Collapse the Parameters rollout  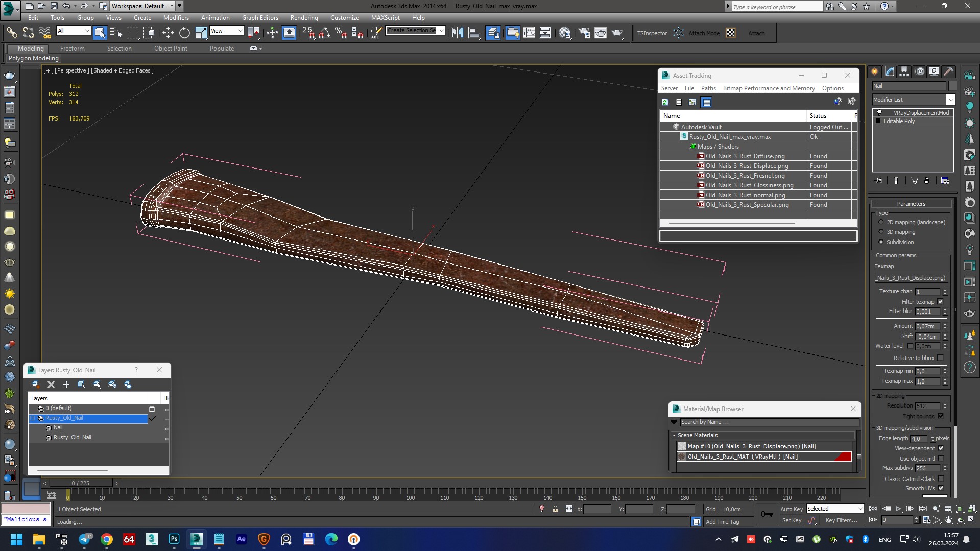(x=911, y=204)
